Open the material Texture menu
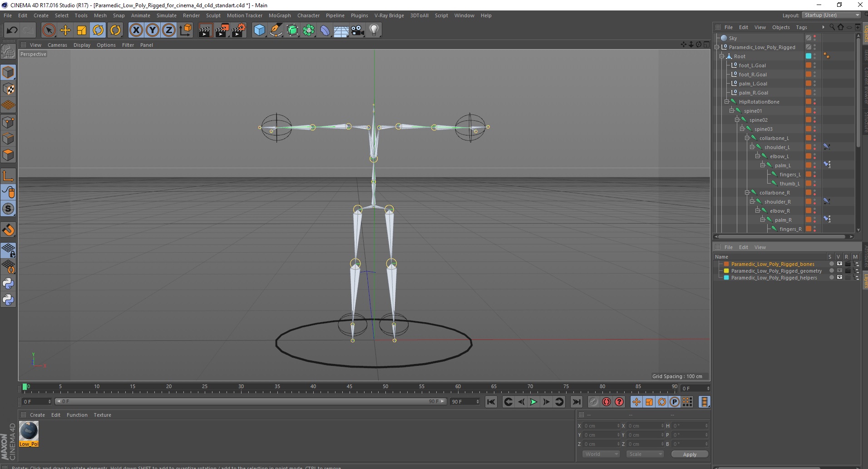Screen dimensions: 868x469 click(x=102, y=415)
